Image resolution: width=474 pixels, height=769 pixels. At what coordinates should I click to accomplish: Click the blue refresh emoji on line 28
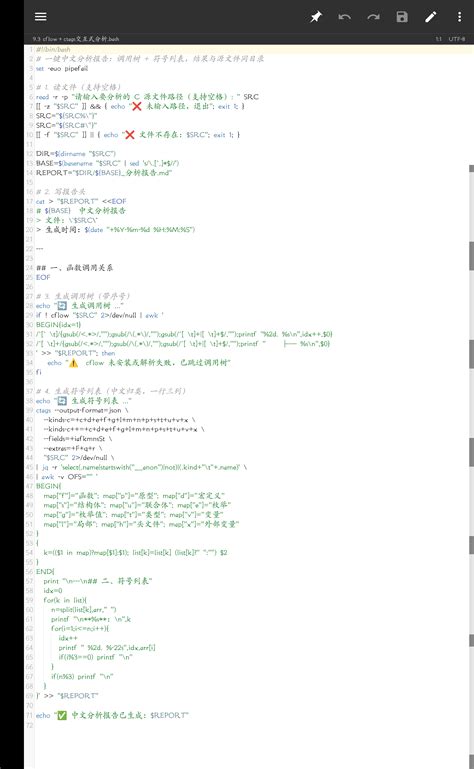click(62, 306)
